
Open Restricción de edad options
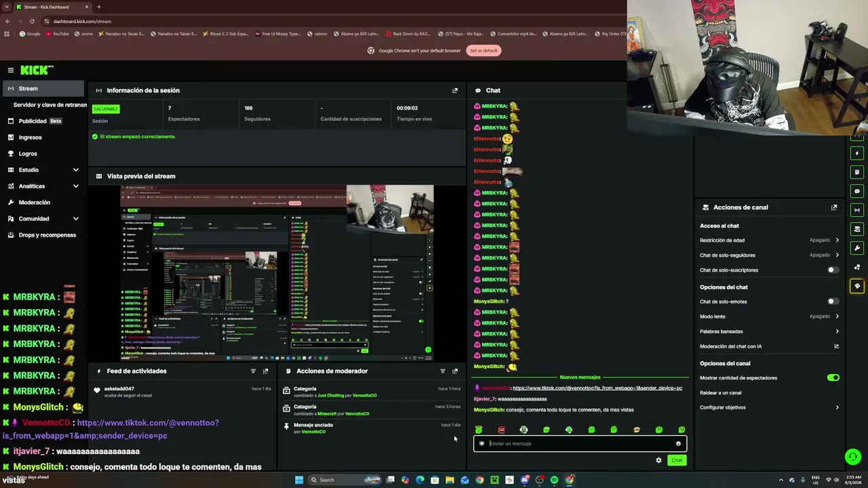pos(770,240)
